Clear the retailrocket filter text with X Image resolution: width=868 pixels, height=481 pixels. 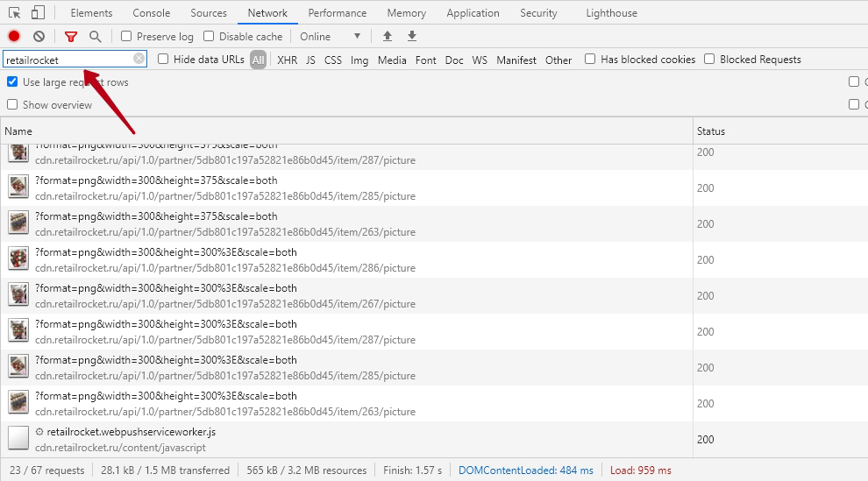[x=139, y=59]
